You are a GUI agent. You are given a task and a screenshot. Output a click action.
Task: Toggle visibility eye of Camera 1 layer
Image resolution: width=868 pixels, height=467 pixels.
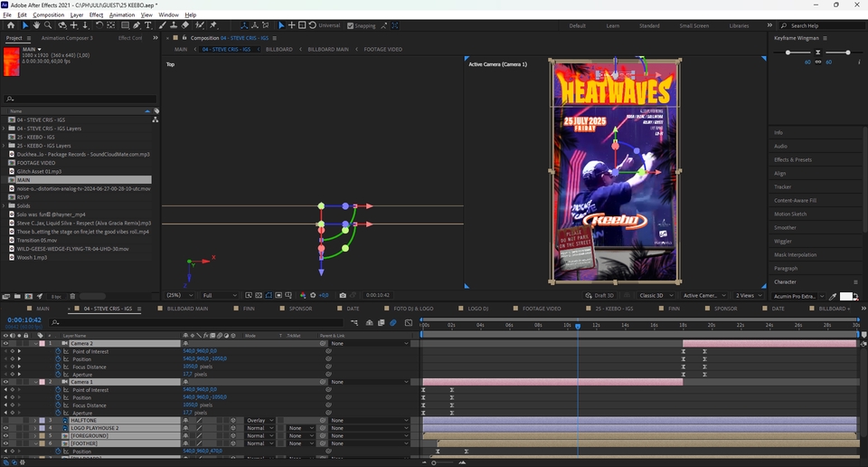click(5, 382)
